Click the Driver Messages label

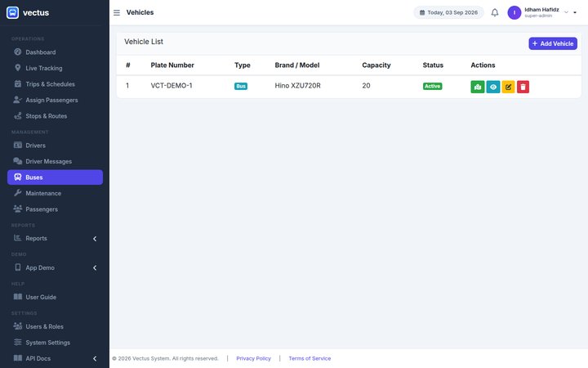point(48,161)
